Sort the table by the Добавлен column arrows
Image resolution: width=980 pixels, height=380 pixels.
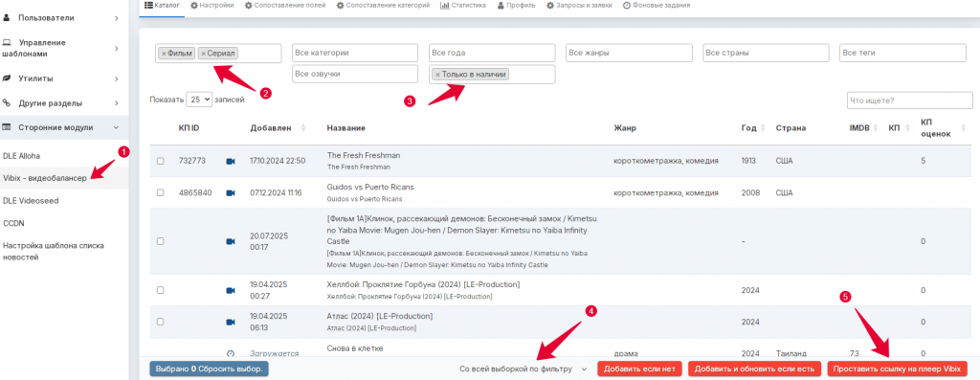pos(303,128)
